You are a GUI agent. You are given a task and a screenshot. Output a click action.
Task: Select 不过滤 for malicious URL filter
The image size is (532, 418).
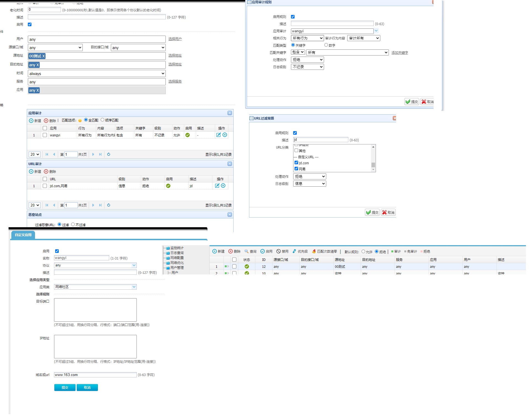click(73, 224)
